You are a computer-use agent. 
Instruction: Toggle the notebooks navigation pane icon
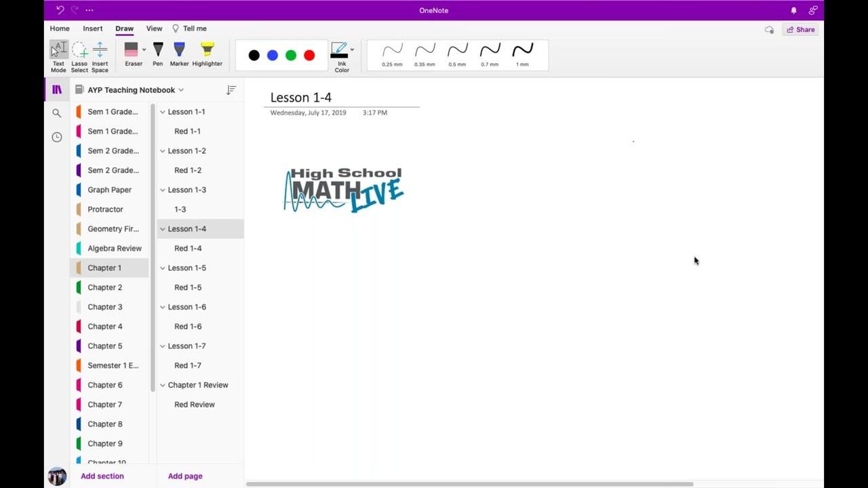click(x=57, y=90)
